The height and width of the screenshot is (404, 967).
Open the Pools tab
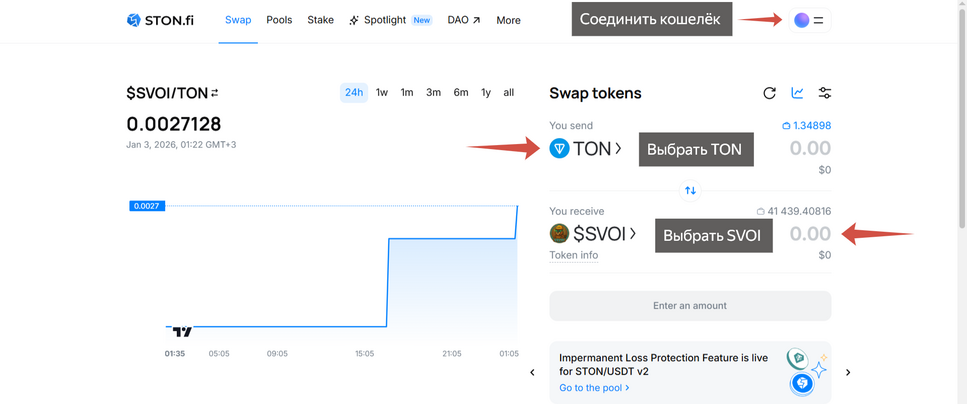click(x=279, y=20)
